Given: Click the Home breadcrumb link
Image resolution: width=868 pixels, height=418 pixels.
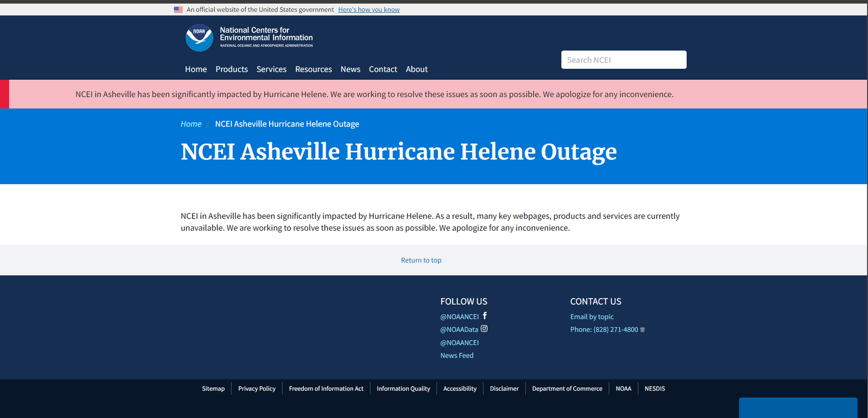Looking at the screenshot, I should pyautogui.click(x=191, y=124).
